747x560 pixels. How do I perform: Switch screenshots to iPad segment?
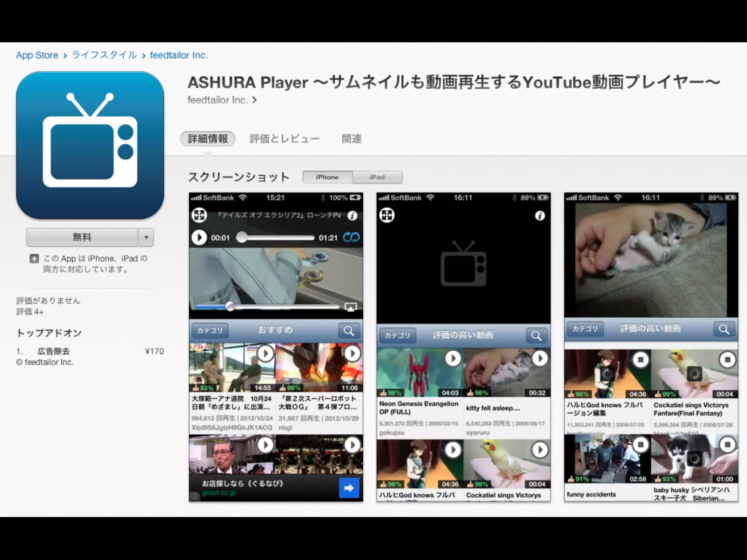pyautogui.click(x=377, y=177)
